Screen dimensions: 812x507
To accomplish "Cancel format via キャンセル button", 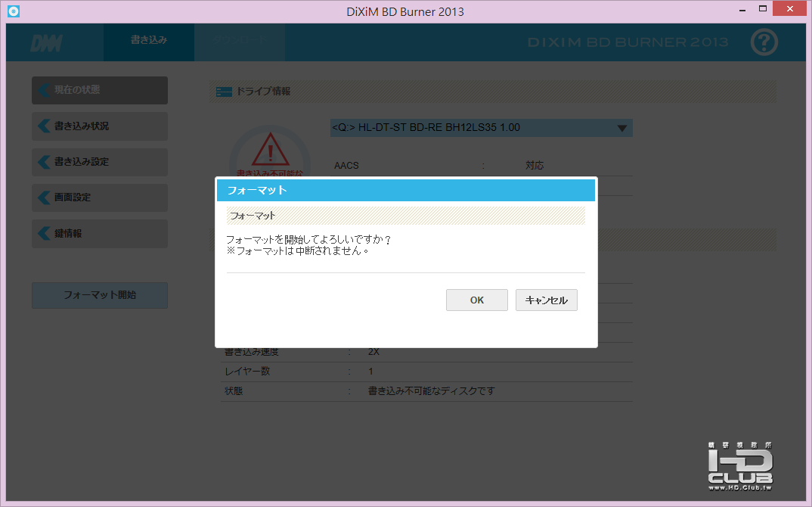I will (547, 300).
